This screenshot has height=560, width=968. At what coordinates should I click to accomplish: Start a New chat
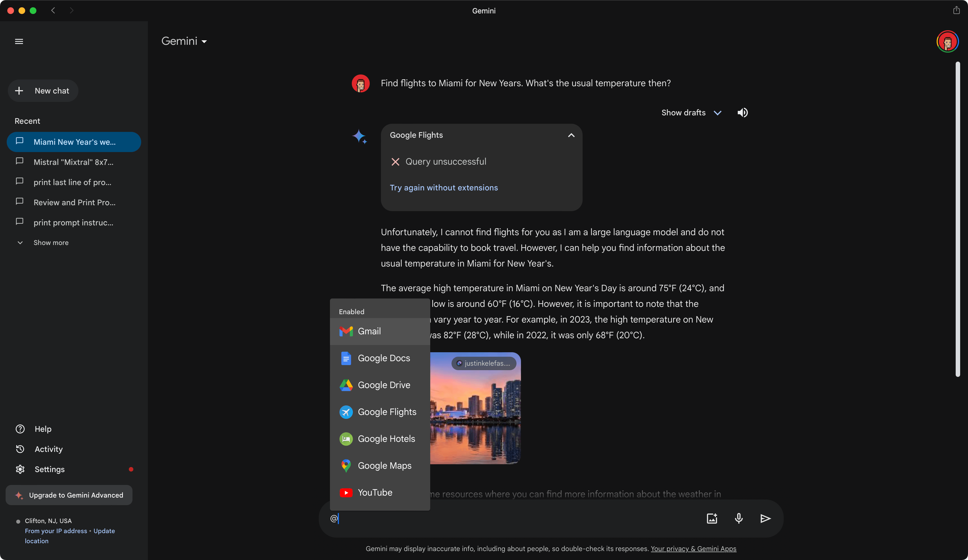point(43,91)
